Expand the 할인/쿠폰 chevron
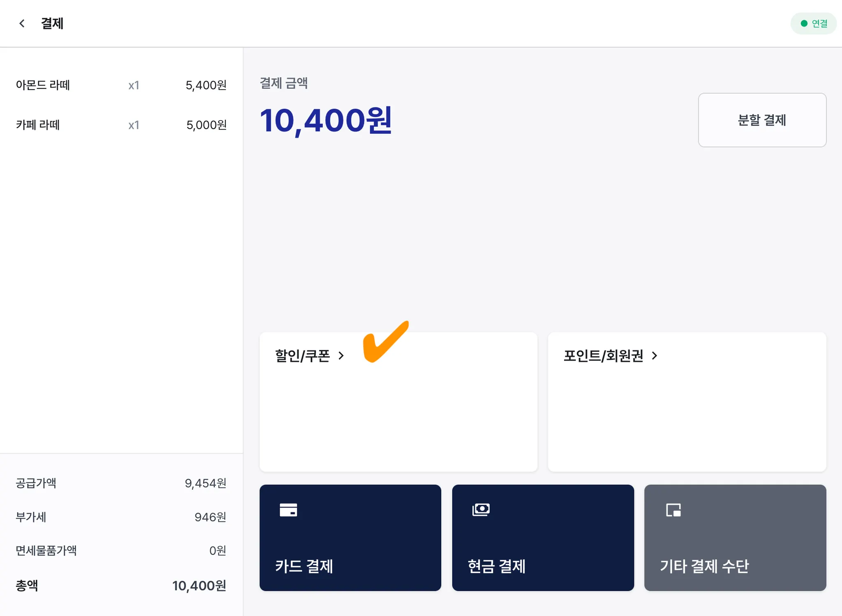This screenshot has width=842, height=616. [x=341, y=356]
